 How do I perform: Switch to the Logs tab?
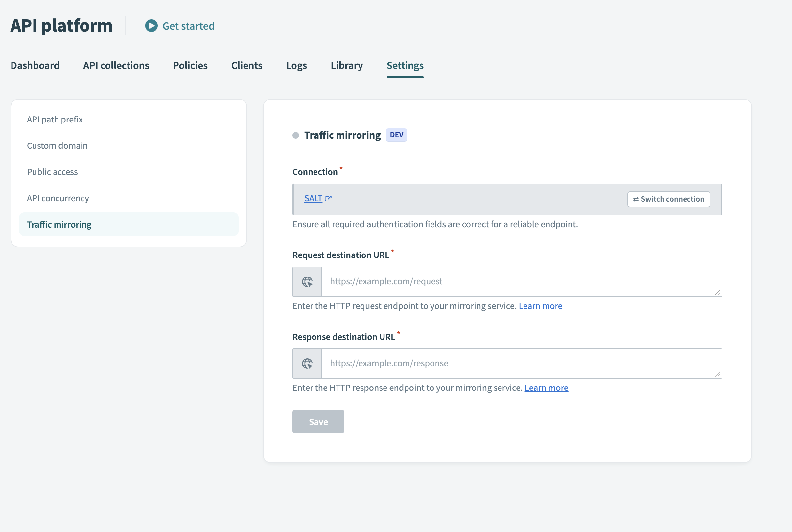(x=296, y=65)
